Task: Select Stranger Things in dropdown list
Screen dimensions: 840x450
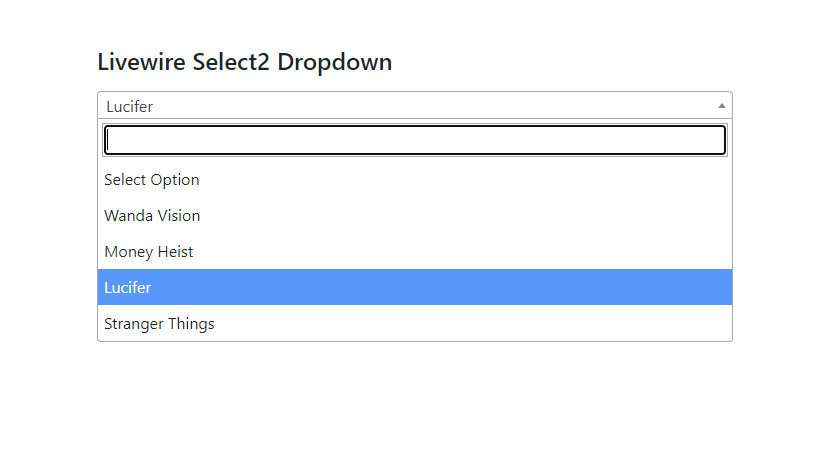Action: point(415,323)
